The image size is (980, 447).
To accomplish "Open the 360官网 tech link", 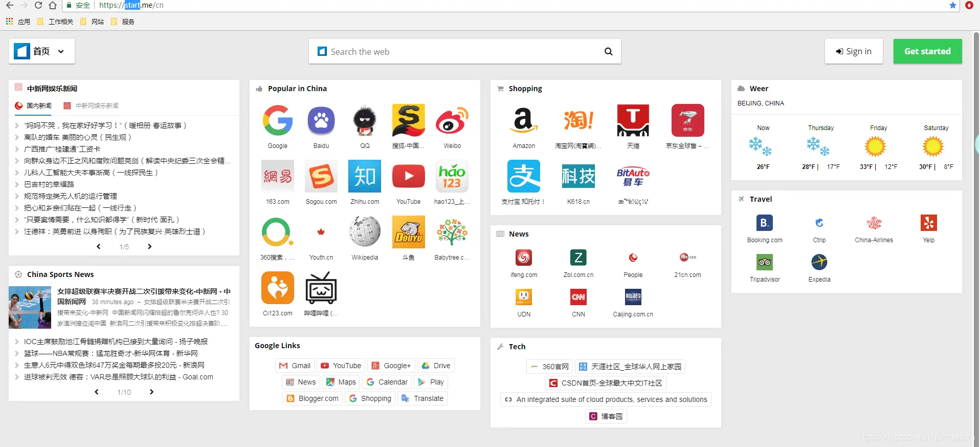I will pyautogui.click(x=550, y=367).
